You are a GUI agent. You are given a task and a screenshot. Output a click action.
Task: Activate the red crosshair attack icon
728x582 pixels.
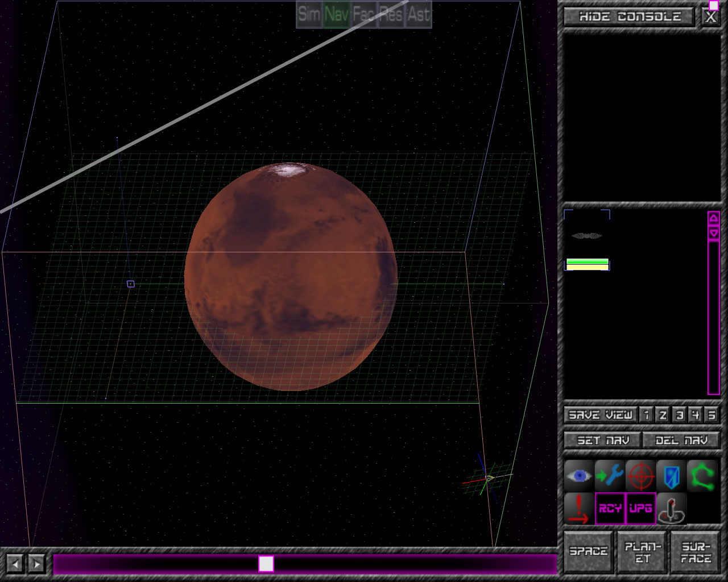(640, 476)
